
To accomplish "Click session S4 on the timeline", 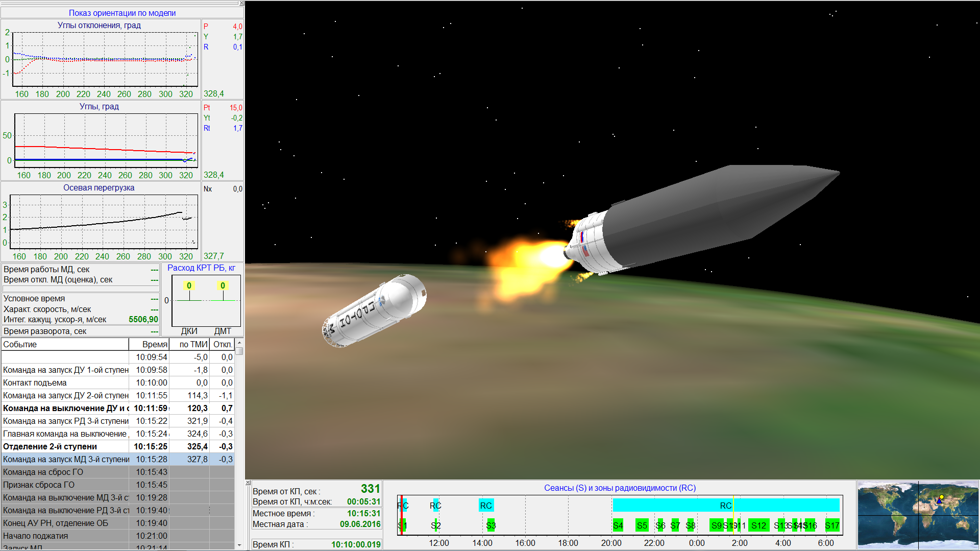I will click(618, 525).
